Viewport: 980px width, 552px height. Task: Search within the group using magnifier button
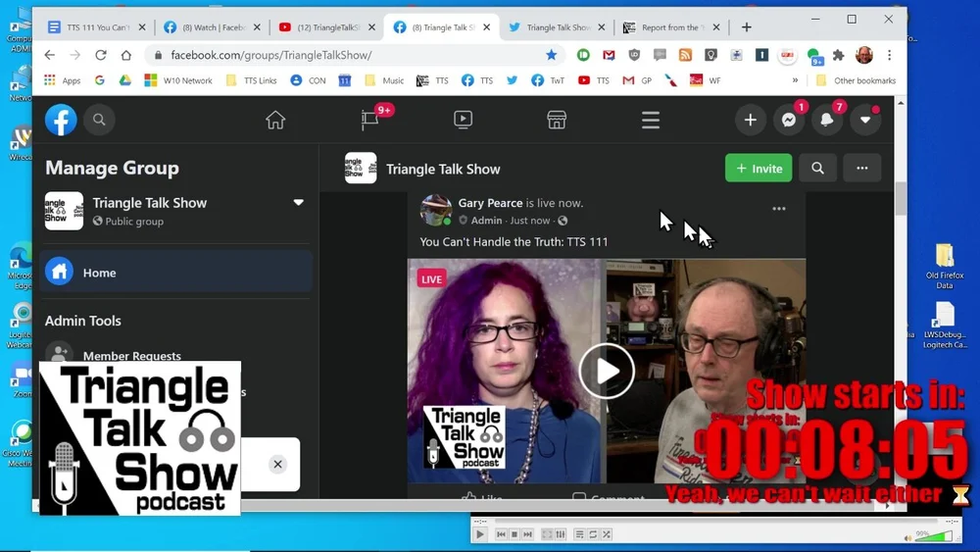817,169
